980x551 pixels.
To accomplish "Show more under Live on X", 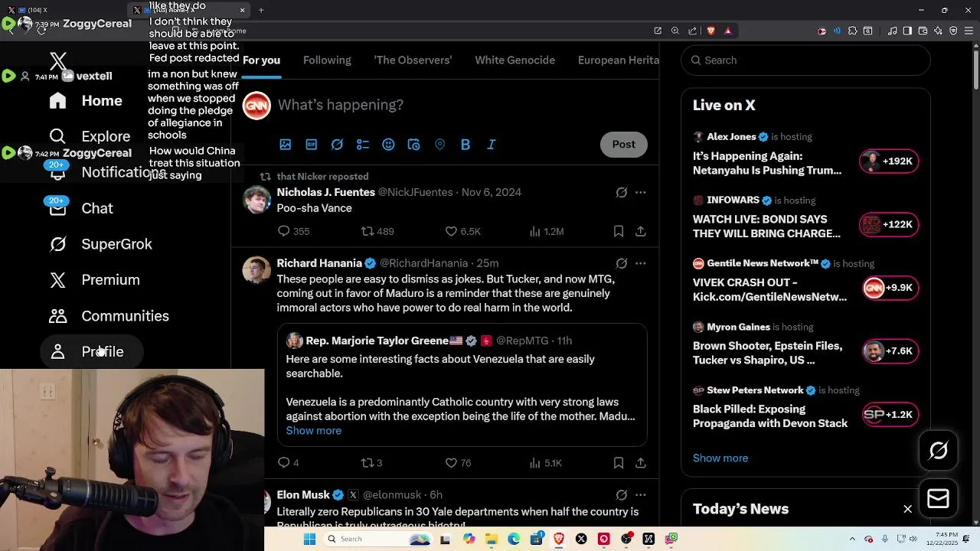I will [720, 458].
